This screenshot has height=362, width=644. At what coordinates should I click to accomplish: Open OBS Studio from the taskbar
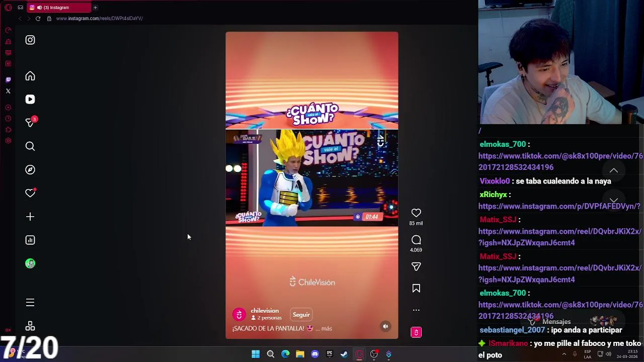374,354
